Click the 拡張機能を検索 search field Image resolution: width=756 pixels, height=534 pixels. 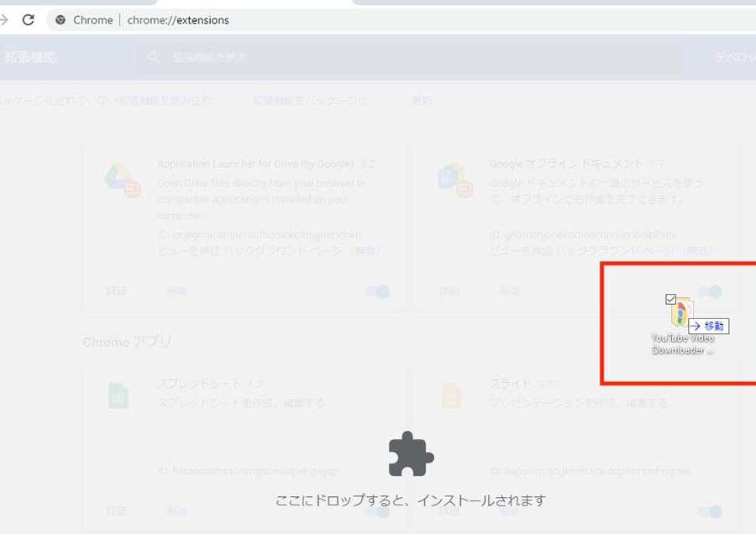click(x=403, y=58)
